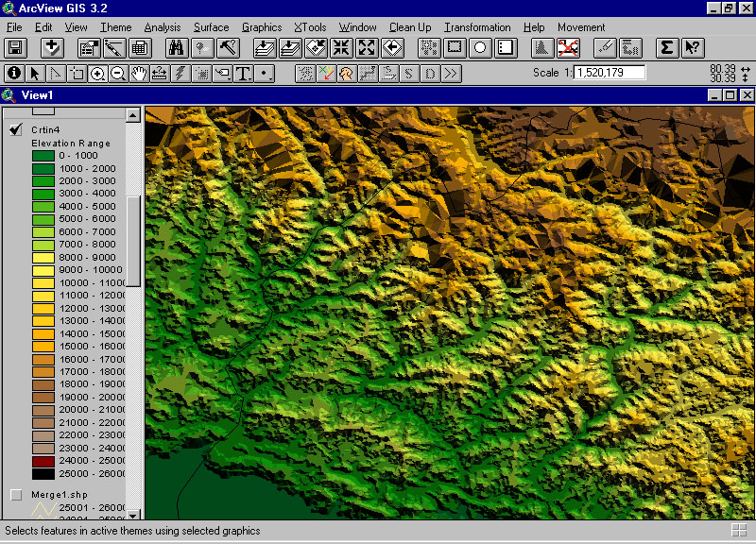This screenshot has width=756, height=544.
Task: Click the Scale value input field
Action: 609,73
